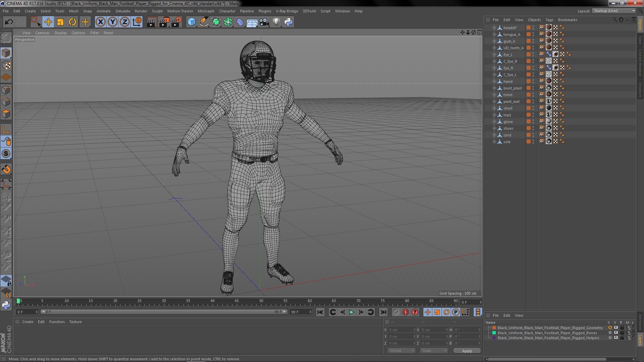The width and height of the screenshot is (644, 362).
Task: Click the magnet tool icon in left toolbar
Action: click(x=6, y=169)
